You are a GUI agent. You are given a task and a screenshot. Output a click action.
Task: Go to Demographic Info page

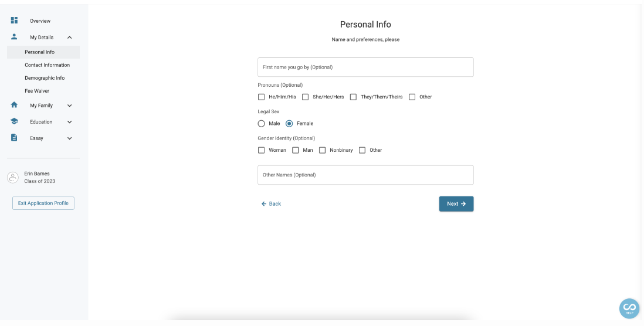point(45,78)
